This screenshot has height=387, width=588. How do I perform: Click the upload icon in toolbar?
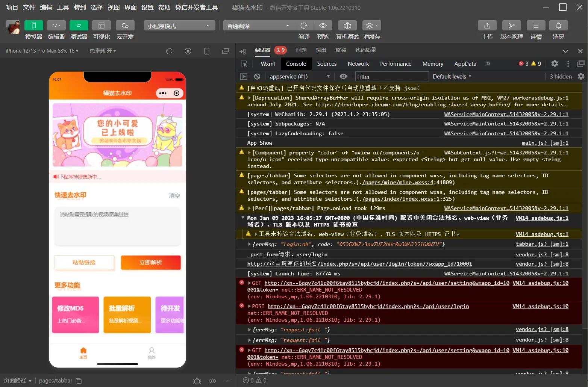click(487, 26)
